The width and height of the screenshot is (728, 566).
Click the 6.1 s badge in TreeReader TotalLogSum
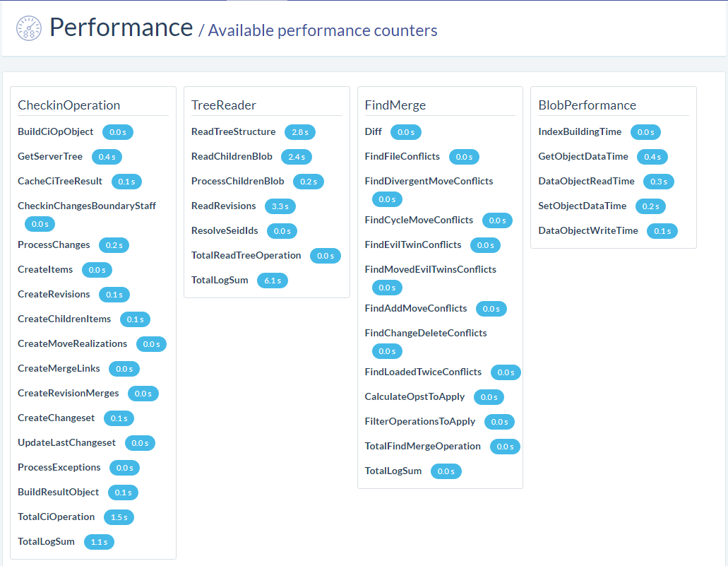pos(273,281)
